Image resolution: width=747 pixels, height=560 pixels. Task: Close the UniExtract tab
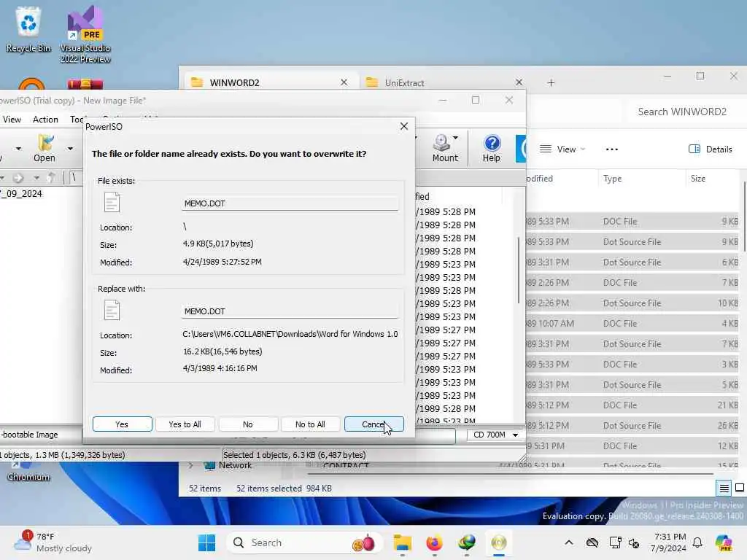pos(519,82)
